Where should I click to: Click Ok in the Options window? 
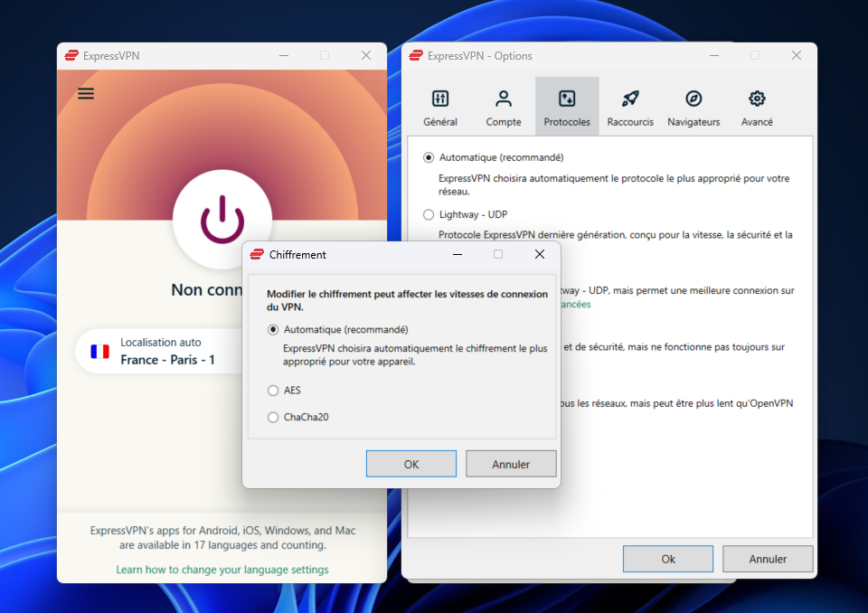[x=668, y=559]
